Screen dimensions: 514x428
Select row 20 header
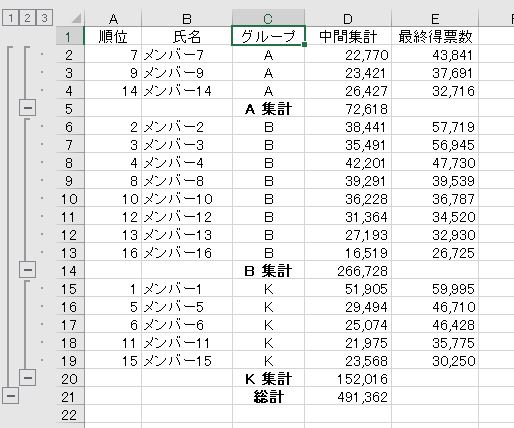[x=70, y=378]
